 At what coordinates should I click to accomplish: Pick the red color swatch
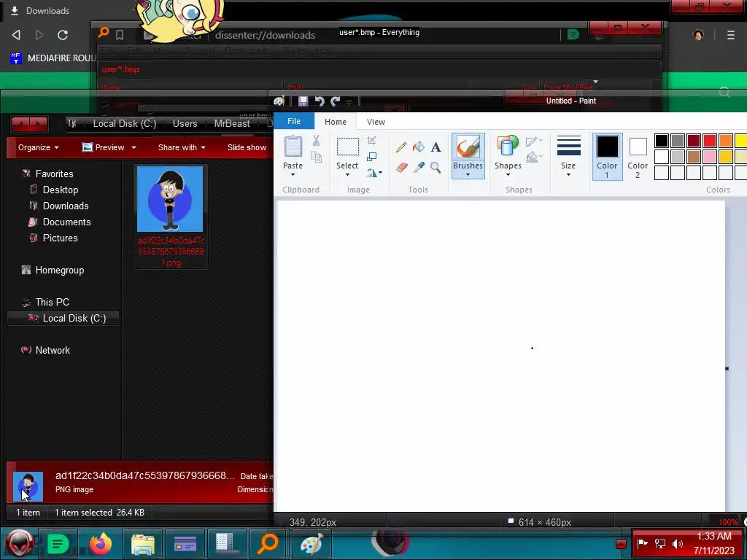pos(709,141)
